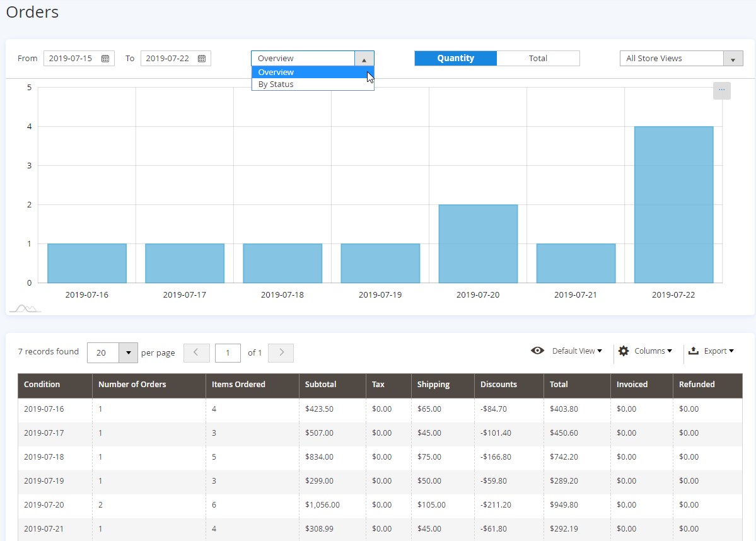
Task: Click the 2019-07-22 bar in chart
Action: pyautogui.click(x=673, y=204)
